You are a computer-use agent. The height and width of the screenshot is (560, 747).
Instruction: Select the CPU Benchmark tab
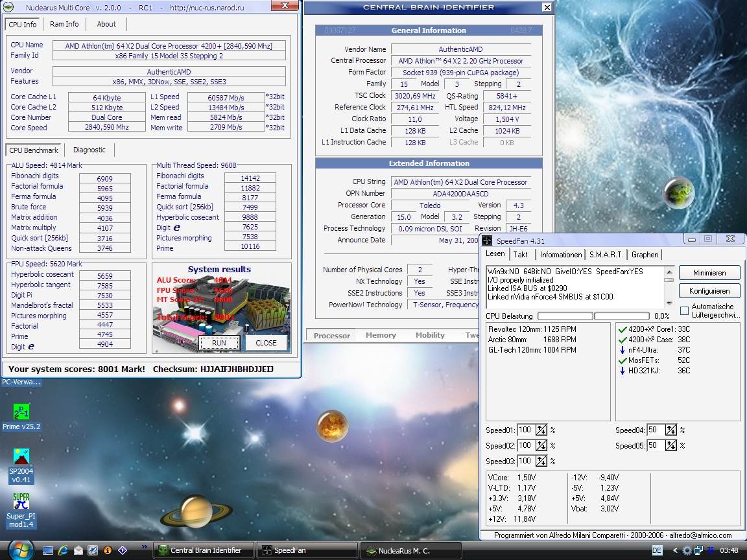33,150
